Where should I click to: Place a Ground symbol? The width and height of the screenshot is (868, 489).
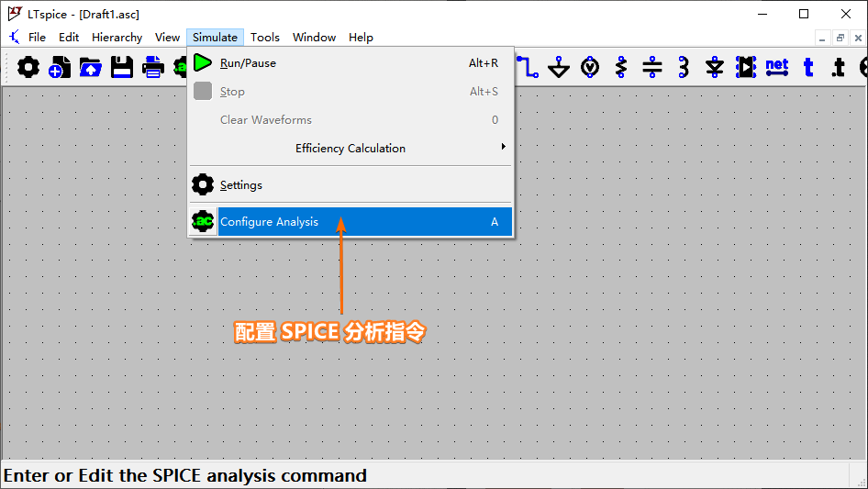(x=559, y=67)
